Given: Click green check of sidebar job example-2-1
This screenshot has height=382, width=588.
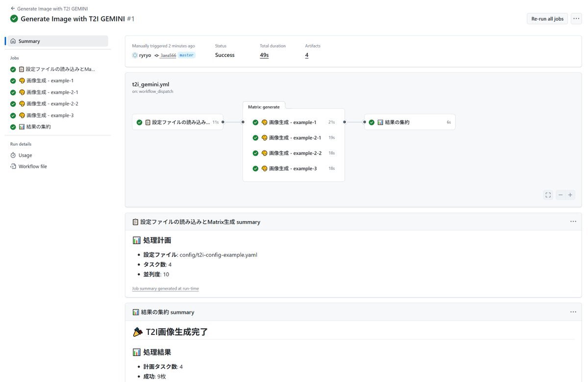Looking at the screenshot, I should pyautogui.click(x=13, y=92).
